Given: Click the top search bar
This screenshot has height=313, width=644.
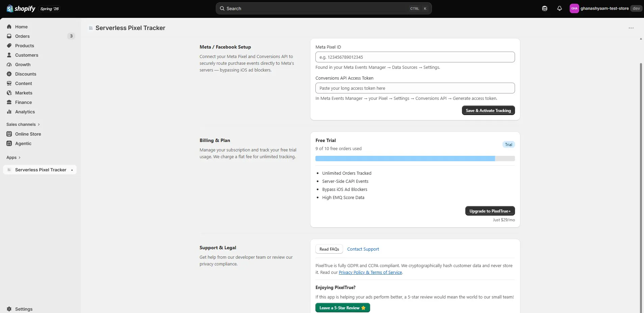Looking at the screenshot, I should pos(324,8).
